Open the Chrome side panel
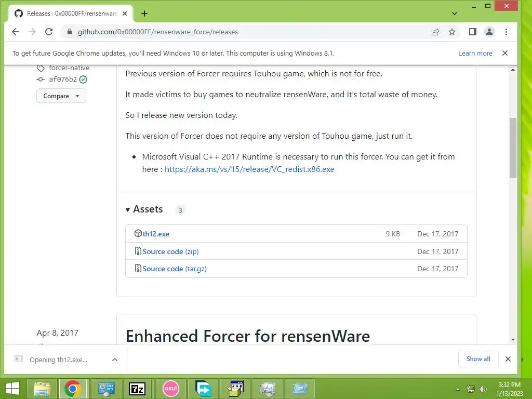Viewport: 532px width, 399px height. [473, 32]
